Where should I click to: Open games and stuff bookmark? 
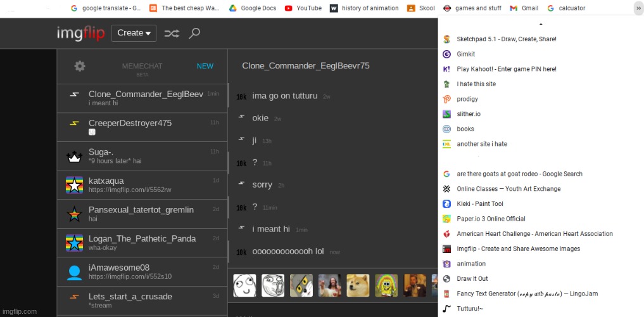474,8
